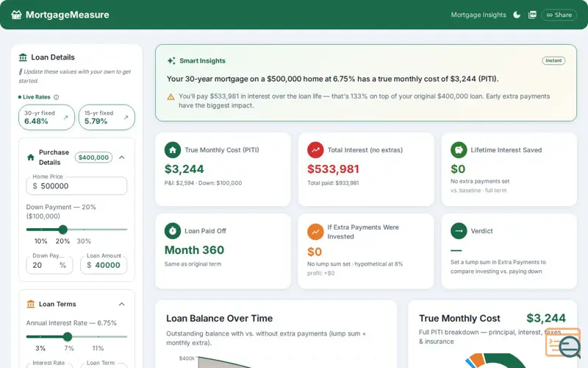Click the $3,244 value in PITI card
This screenshot has width=588, height=368.
click(184, 169)
